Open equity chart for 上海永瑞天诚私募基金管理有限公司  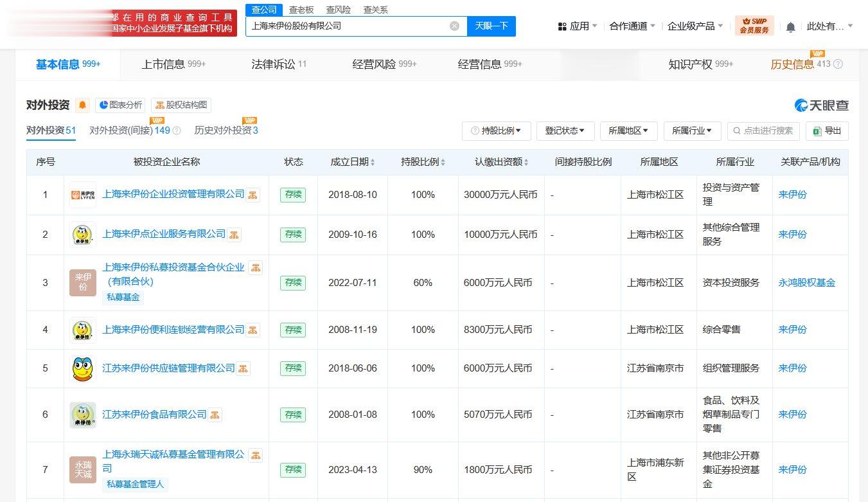point(256,455)
